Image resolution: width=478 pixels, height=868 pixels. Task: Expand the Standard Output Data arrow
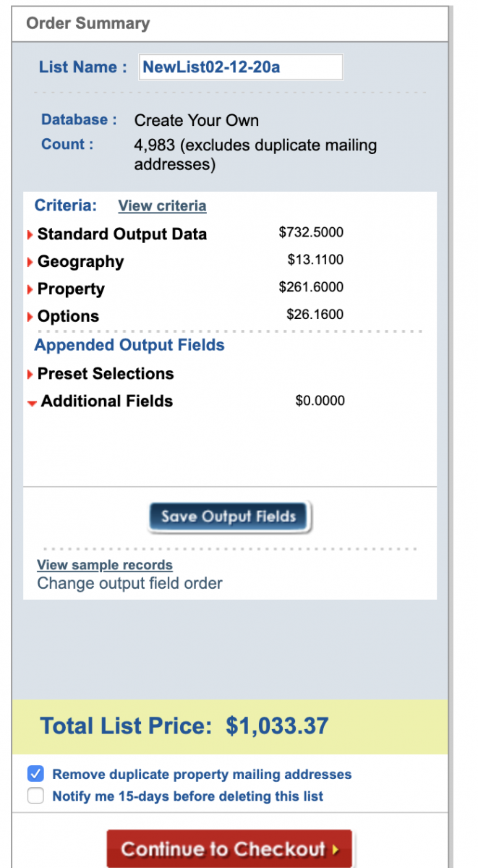point(30,234)
